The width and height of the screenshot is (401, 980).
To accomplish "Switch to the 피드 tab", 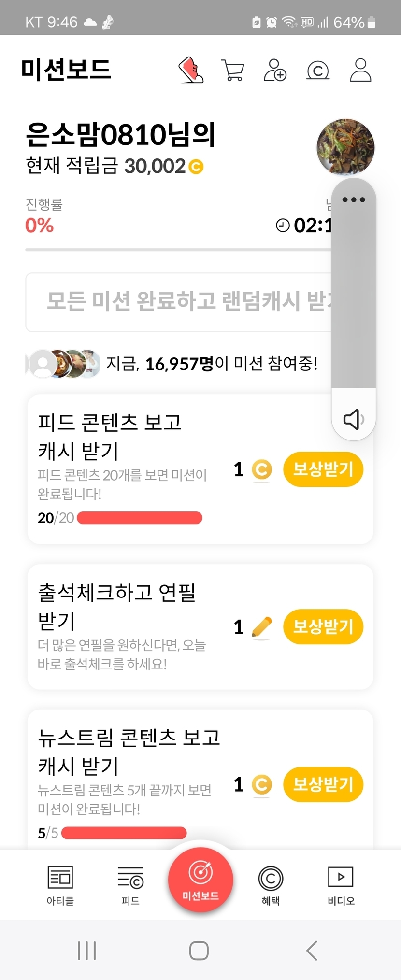I will (x=130, y=885).
